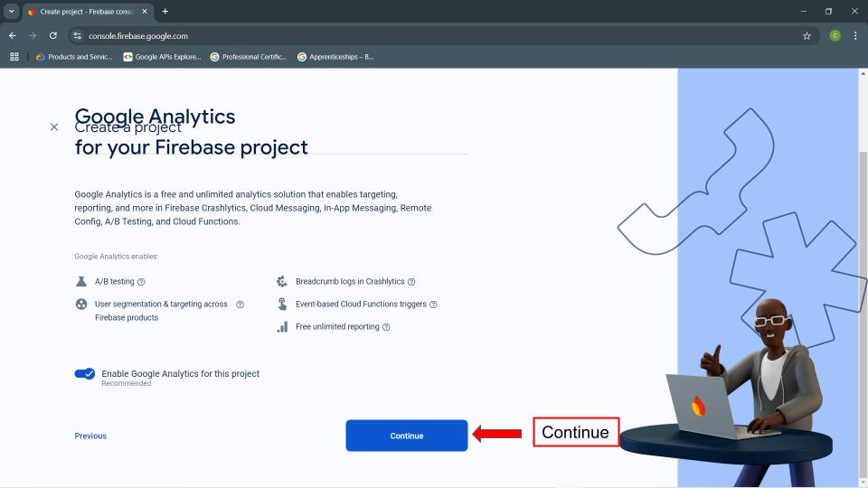Click 'Free unlimited reporting' text

337,327
